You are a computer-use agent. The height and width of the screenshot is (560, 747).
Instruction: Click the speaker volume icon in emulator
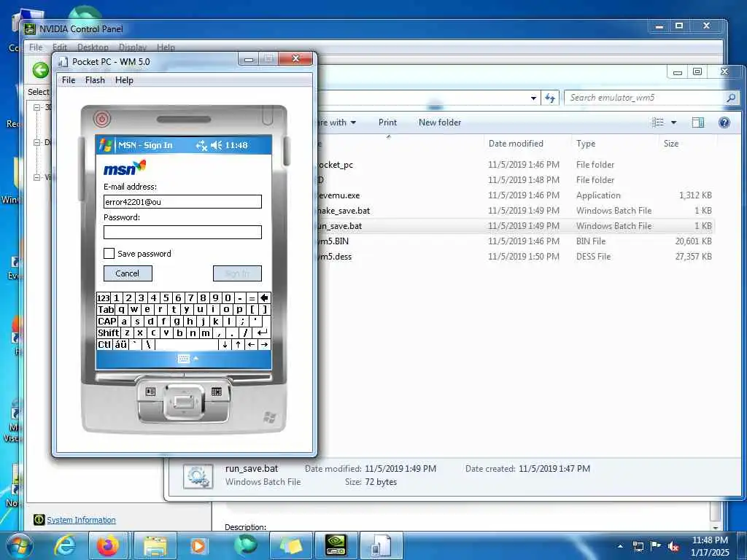point(216,145)
